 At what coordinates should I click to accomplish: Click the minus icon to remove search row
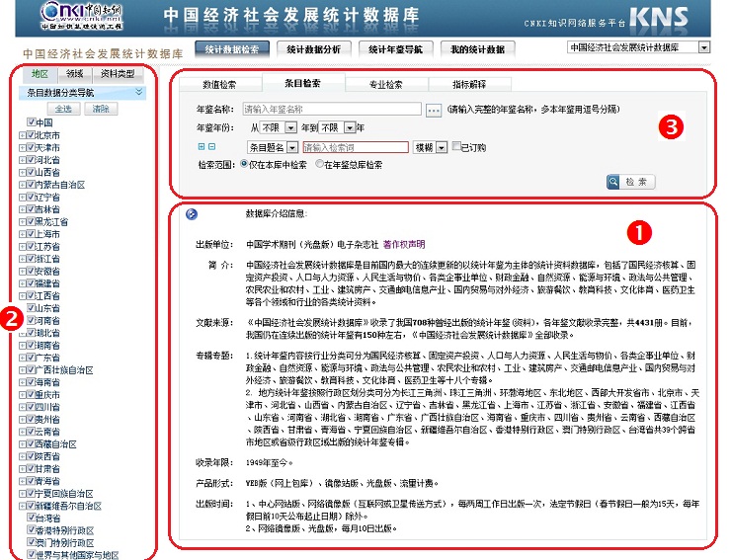pos(210,147)
